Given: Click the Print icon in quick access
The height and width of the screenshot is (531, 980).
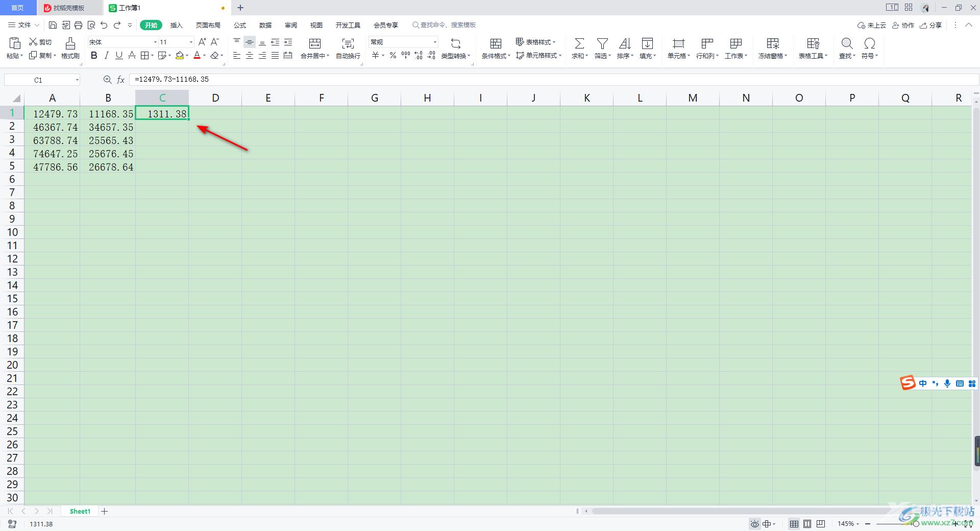Looking at the screenshot, I should [x=78, y=25].
